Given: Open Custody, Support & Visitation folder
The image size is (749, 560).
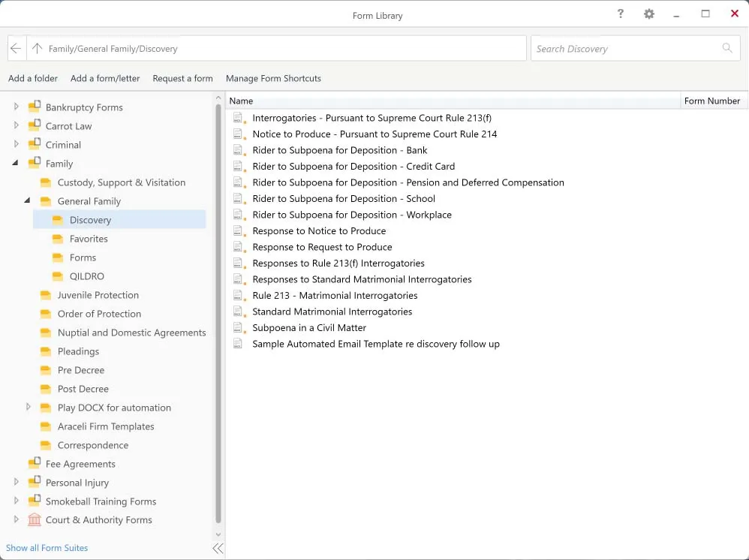Looking at the screenshot, I should (122, 182).
